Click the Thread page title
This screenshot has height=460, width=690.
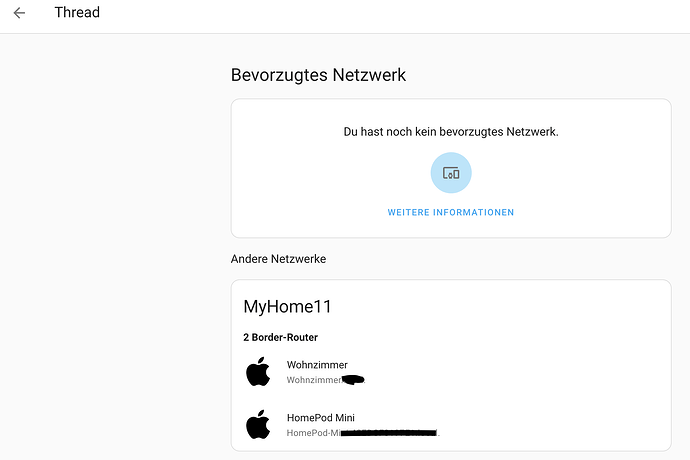point(77,12)
